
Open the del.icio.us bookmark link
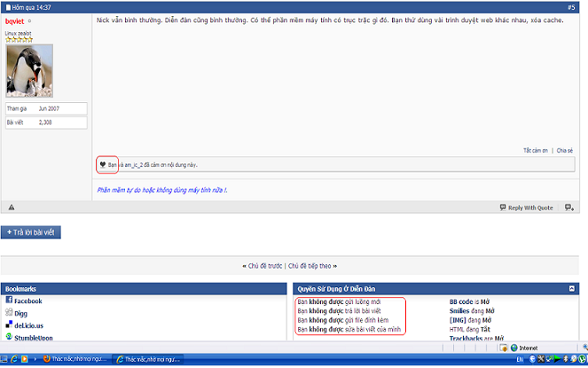coord(29,325)
